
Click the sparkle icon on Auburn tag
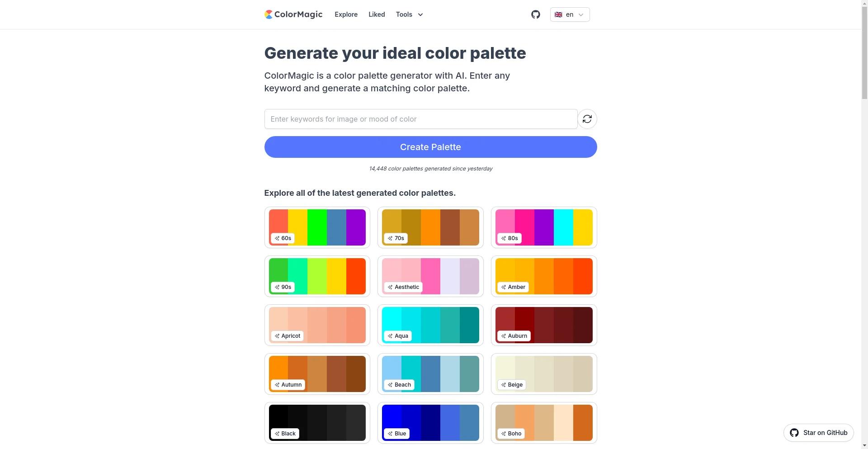tap(503, 336)
